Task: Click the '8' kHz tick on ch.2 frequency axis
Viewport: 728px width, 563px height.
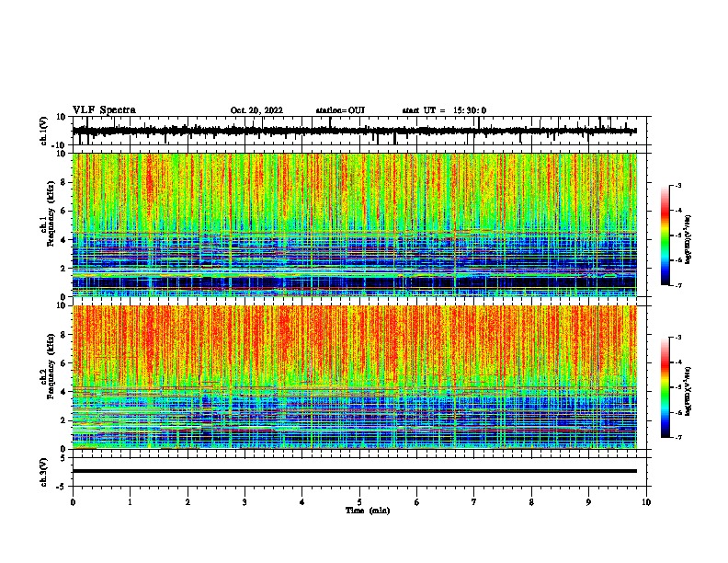Action: coord(63,335)
